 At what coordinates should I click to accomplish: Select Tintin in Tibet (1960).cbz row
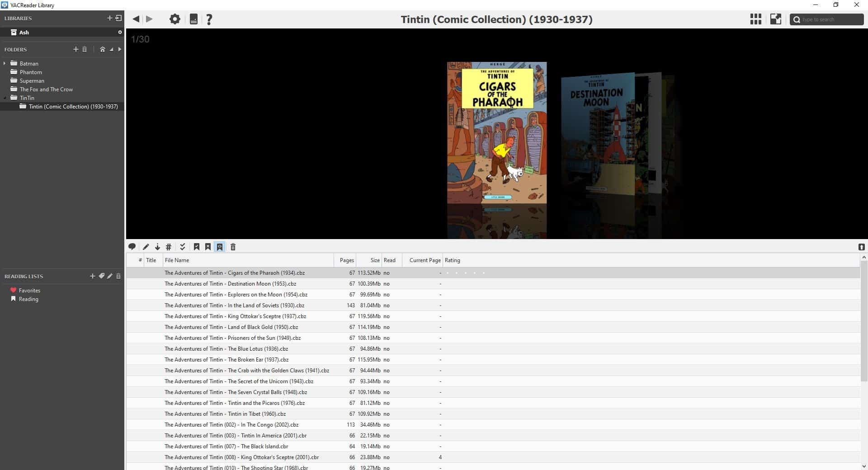tap(493, 414)
